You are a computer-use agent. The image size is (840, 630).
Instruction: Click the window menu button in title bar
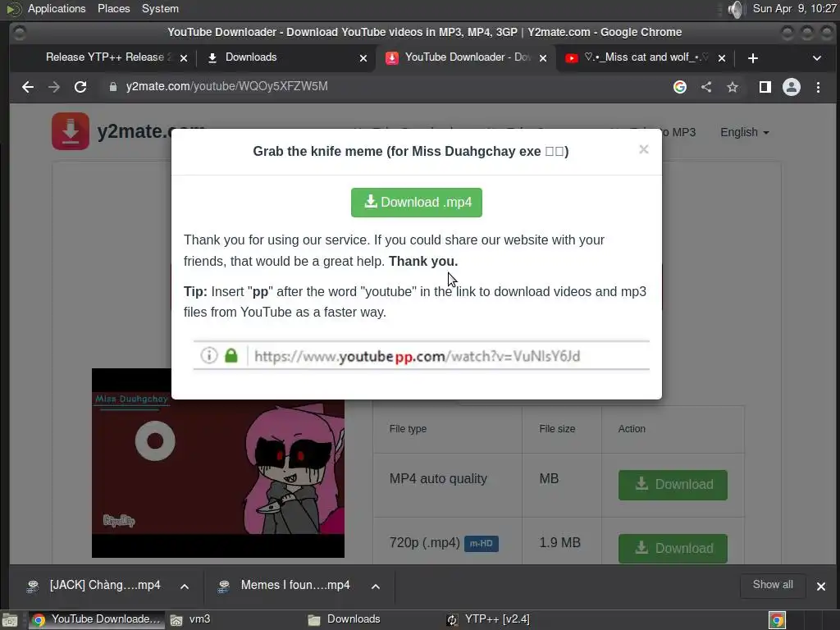(x=20, y=33)
